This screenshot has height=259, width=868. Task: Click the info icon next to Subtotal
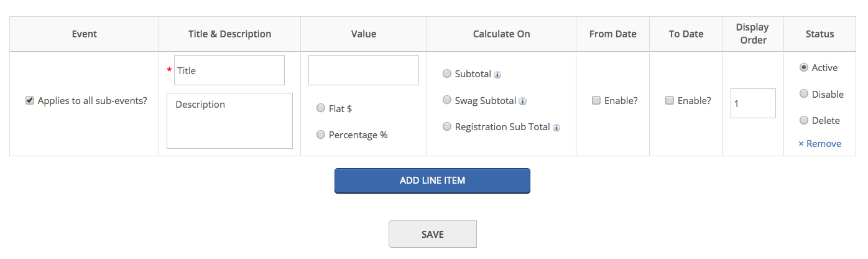497,75
